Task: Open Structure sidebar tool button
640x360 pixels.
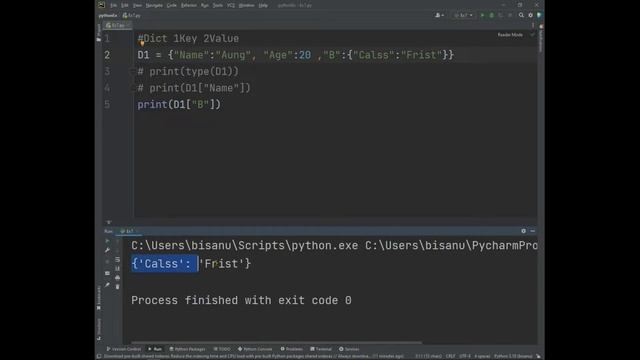Action: [x=99, y=329]
